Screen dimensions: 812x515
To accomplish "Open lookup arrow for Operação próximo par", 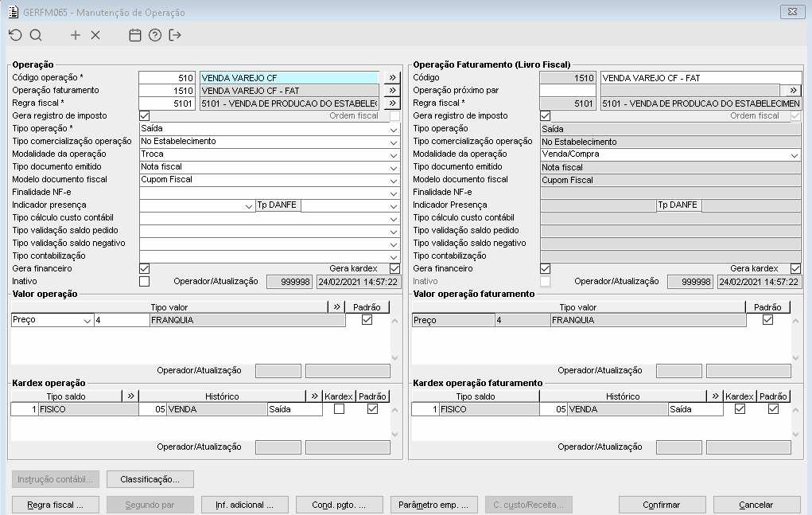I will pyautogui.click(x=792, y=91).
